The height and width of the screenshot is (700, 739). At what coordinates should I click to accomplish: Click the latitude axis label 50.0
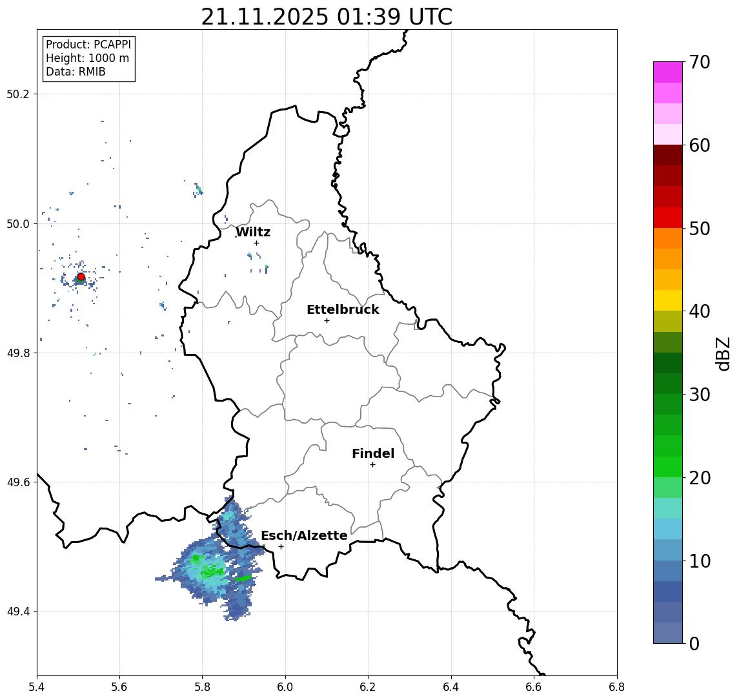(x=18, y=223)
